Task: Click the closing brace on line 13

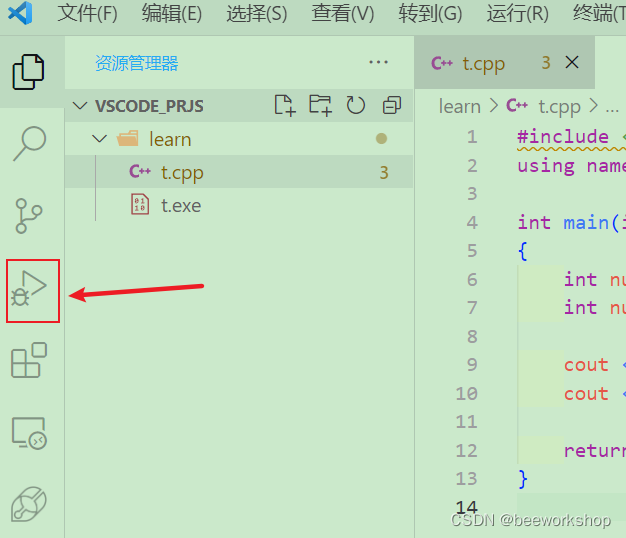Action: click(x=523, y=479)
